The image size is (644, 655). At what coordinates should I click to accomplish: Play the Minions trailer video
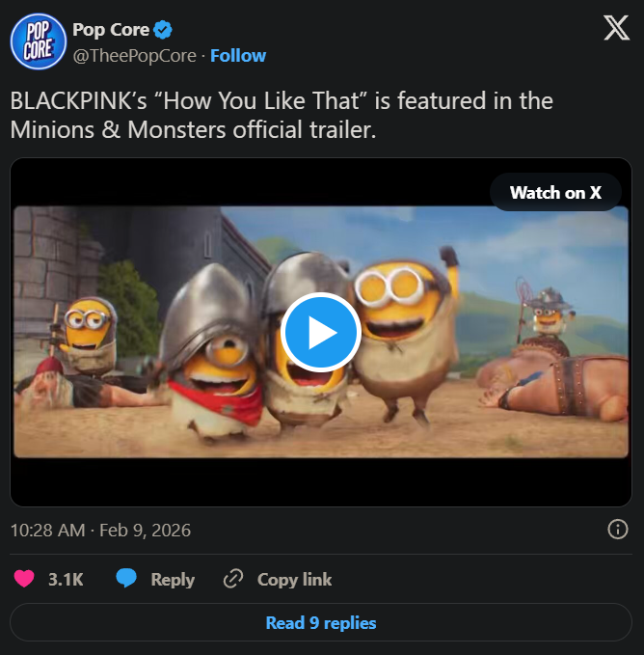321,332
